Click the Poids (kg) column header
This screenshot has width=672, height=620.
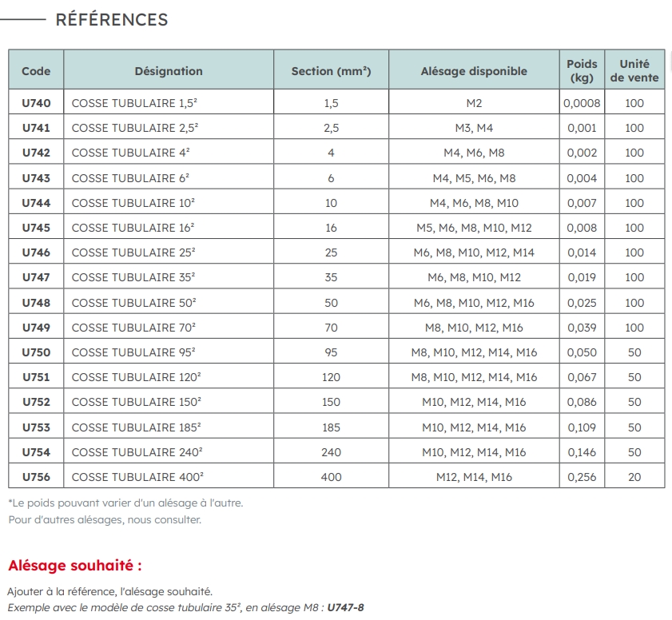[x=582, y=71]
